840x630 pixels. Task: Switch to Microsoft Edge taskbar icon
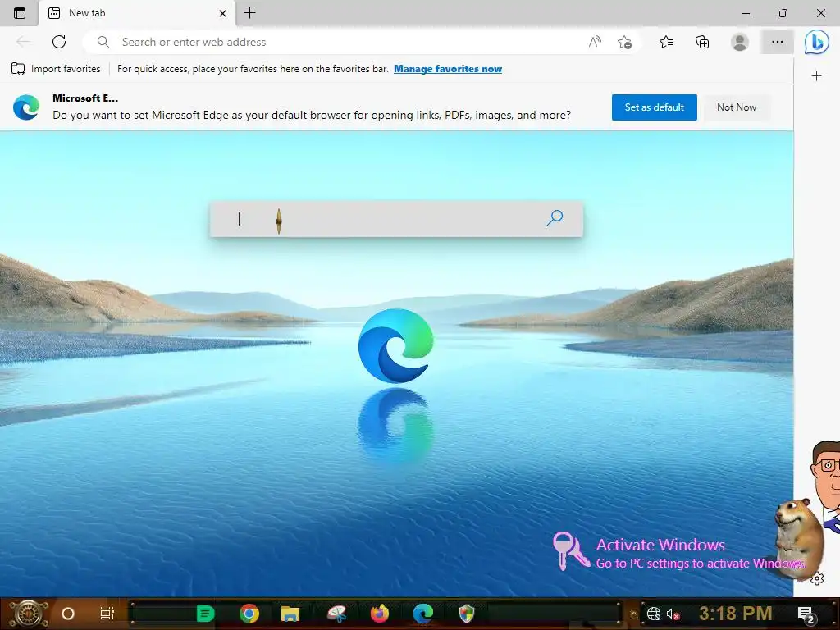[x=422, y=614]
